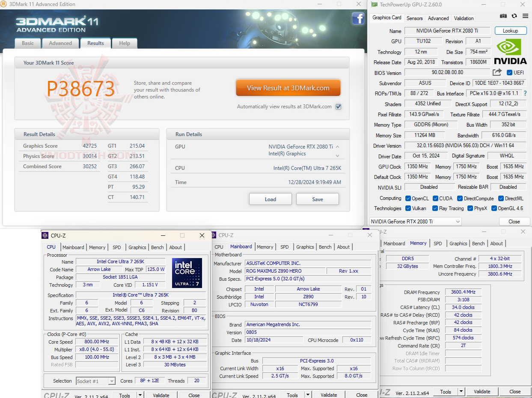The width and height of the screenshot is (532, 398).
Task: Switch to the Basic tab in 3DMark
Action: click(x=28, y=43)
